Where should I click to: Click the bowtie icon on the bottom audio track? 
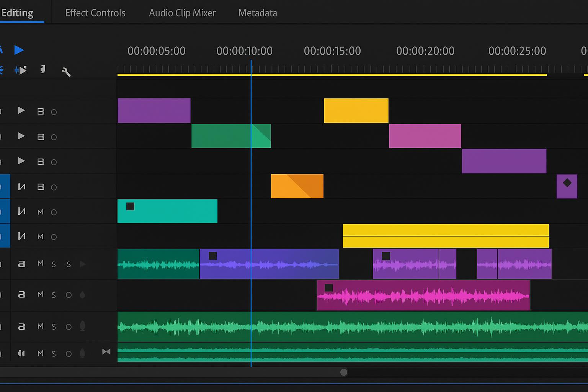tap(106, 352)
